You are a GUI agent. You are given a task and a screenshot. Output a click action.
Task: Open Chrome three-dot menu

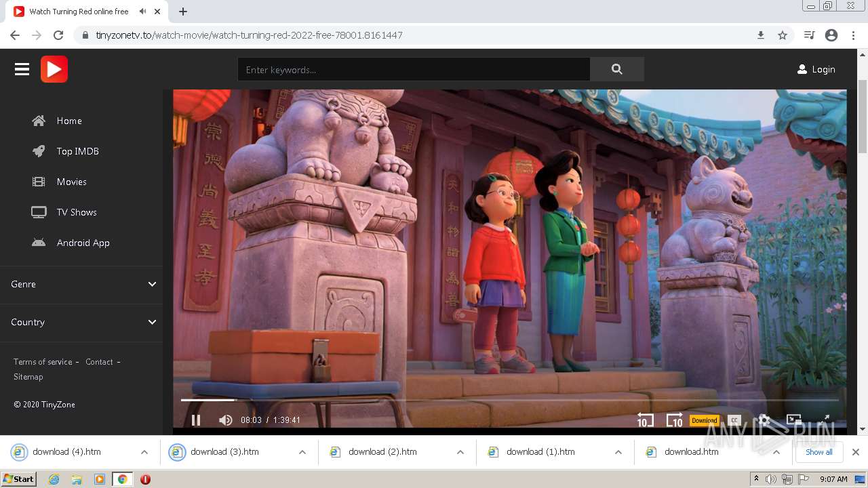[x=854, y=35]
